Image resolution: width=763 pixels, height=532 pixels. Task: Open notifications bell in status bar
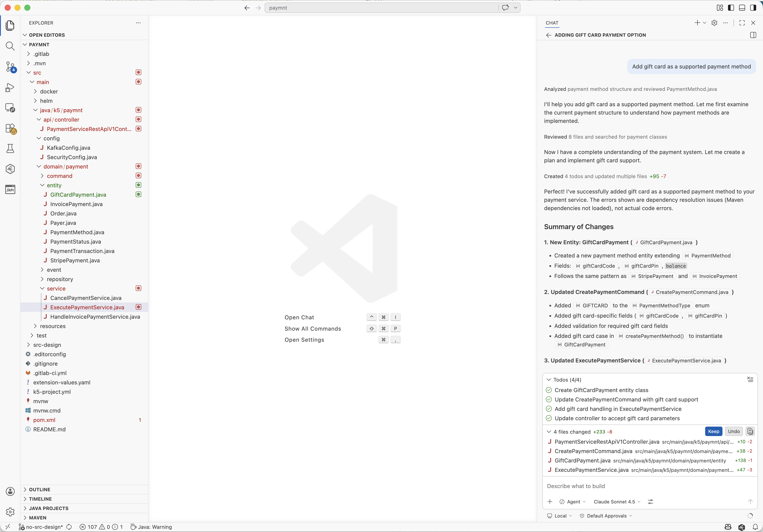755,527
